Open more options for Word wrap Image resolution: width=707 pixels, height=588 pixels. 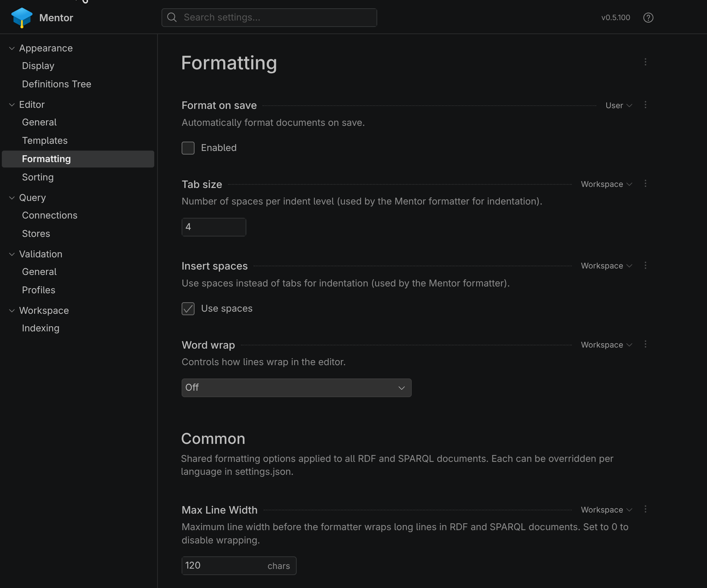pos(646,344)
